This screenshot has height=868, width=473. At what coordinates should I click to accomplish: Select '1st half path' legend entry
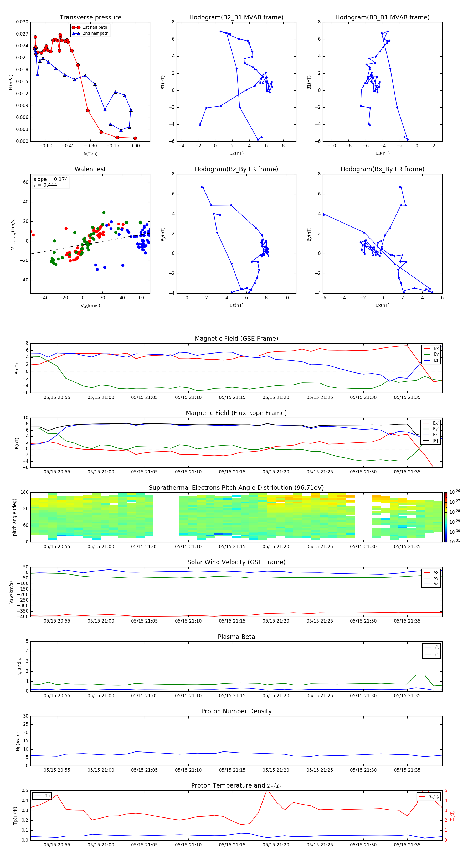90,27
